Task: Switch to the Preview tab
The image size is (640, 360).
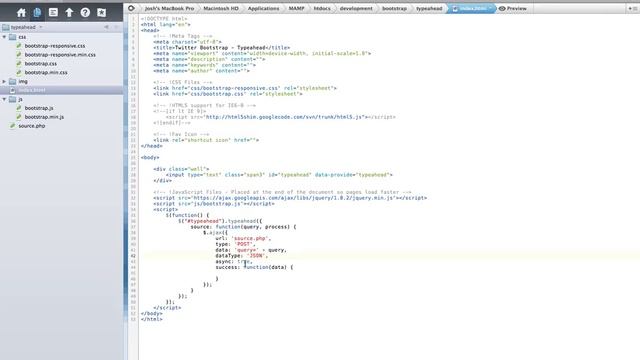Action: coord(513,9)
